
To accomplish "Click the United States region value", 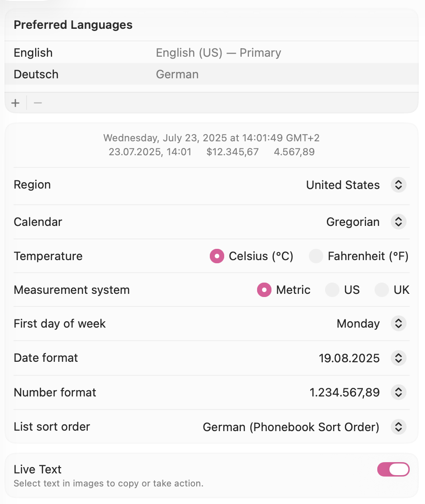I will coord(343,185).
